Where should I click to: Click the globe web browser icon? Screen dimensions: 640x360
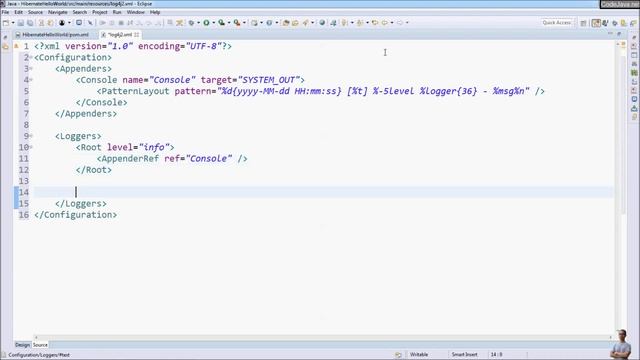[322, 23]
